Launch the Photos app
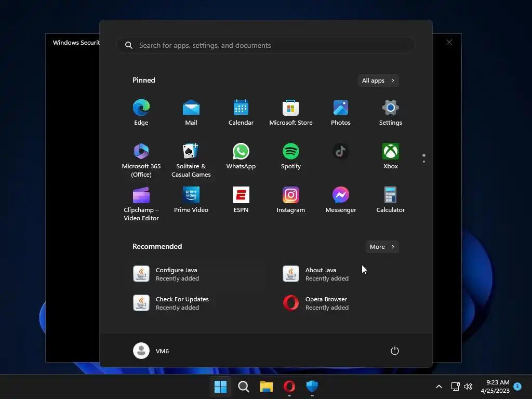This screenshot has height=399, width=532. 341,112
